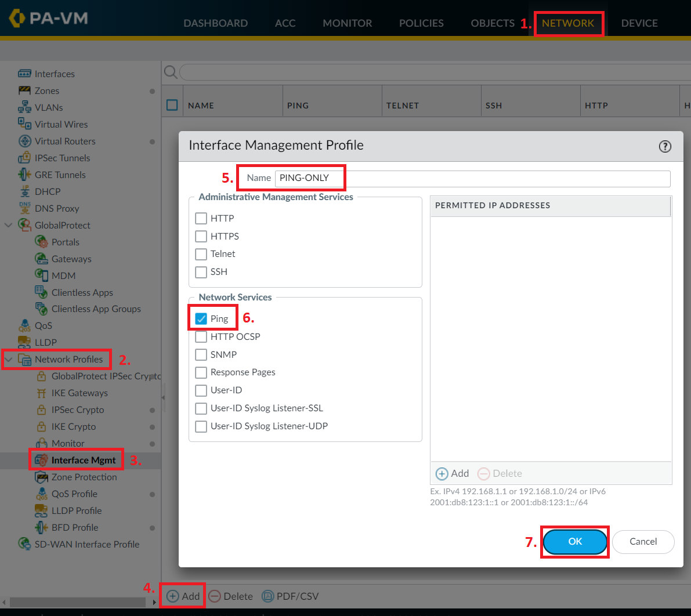Open the PDF/CSV export option
Viewport: 691px width, 616px height.
tap(290, 596)
